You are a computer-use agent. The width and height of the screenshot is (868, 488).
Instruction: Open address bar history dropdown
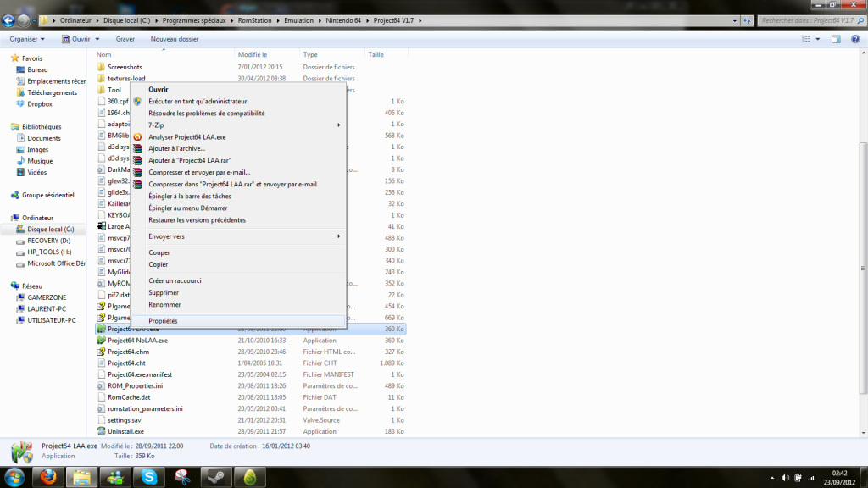(735, 21)
